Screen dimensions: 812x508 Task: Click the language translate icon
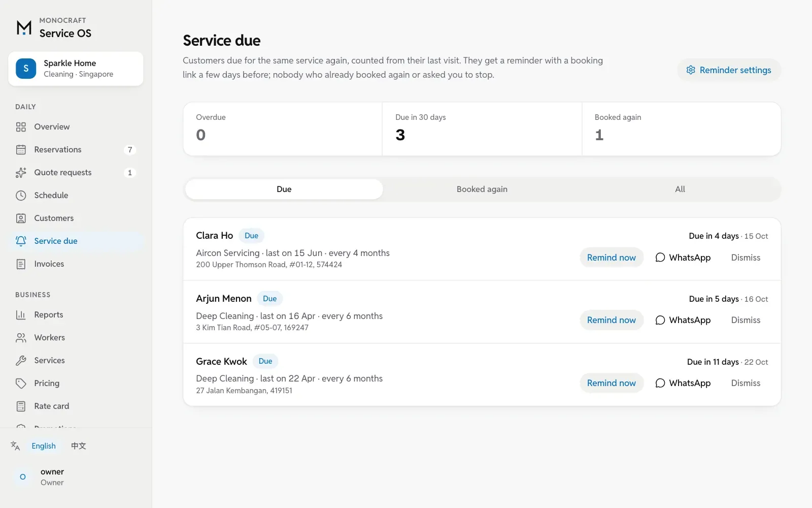(x=15, y=446)
